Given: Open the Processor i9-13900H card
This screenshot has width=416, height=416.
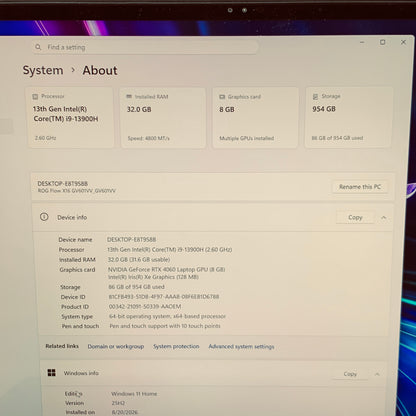Looking at the screenshot, I should coord(70,117).
